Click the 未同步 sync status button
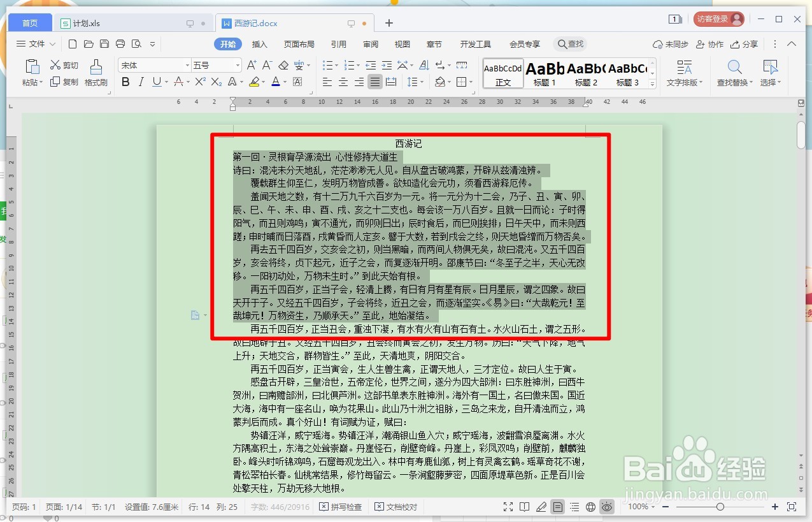 [671, 44]
